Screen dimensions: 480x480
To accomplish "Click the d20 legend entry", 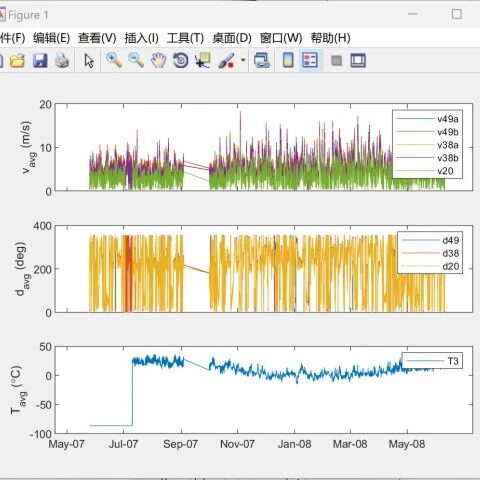I will click(430, 266).
